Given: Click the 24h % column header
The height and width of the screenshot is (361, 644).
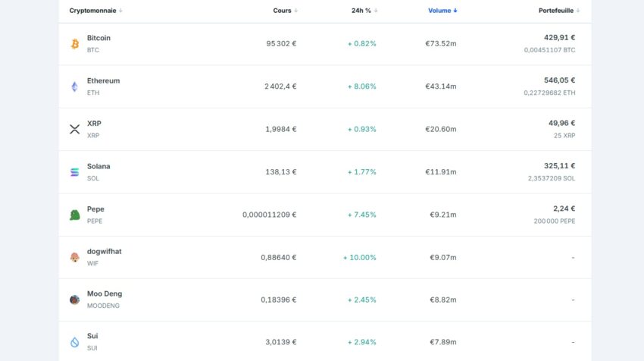Looking at the screenshot, I should click(x=361, y=11).
